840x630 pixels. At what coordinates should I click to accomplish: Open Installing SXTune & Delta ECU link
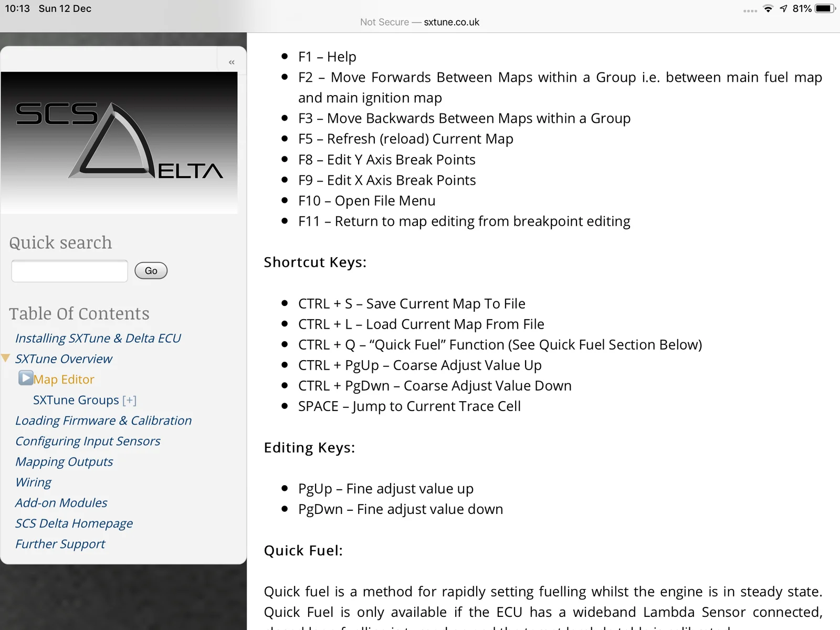[x=98, y=339]
